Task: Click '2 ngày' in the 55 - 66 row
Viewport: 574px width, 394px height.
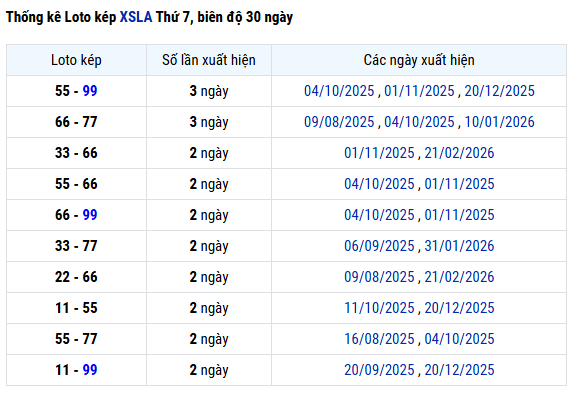Action: pos(209,185)
